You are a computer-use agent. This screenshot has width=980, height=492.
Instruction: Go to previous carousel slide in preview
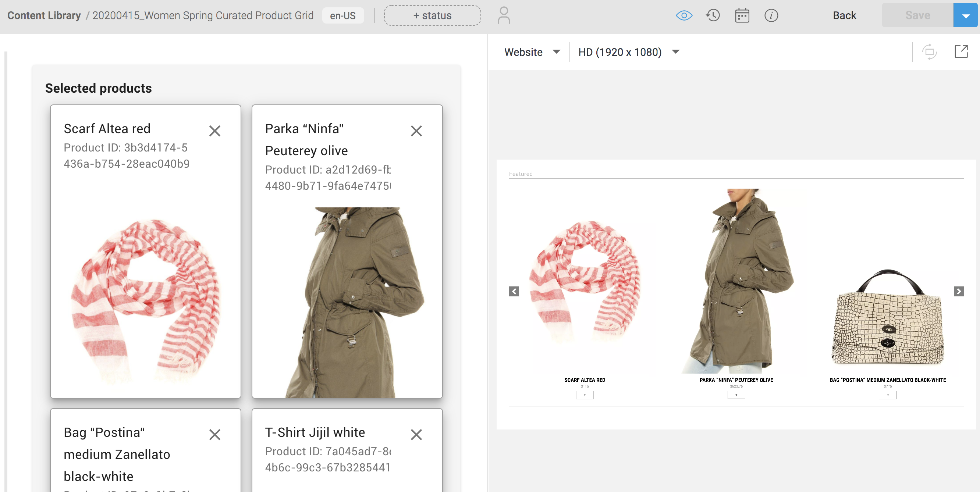coord(514,291)
